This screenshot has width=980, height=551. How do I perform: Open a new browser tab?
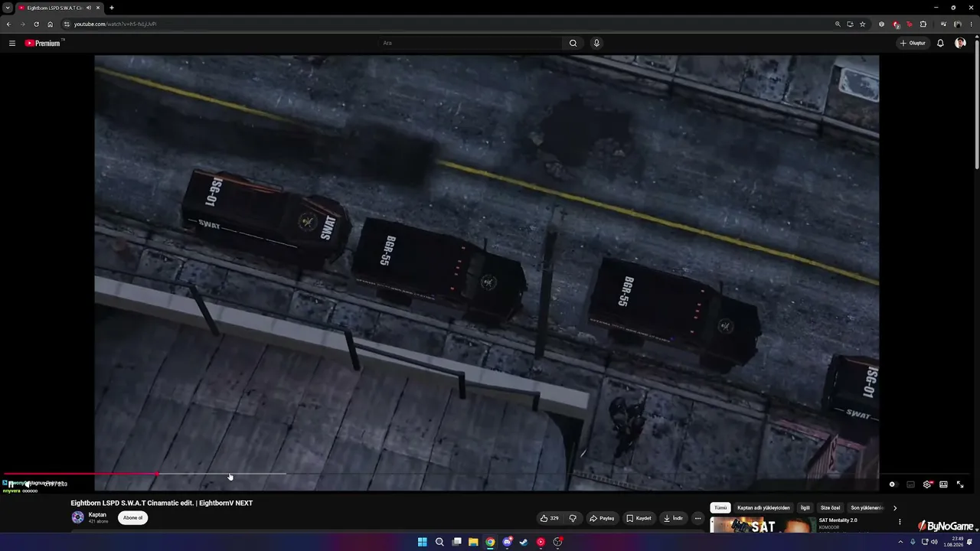coord(112,8)
